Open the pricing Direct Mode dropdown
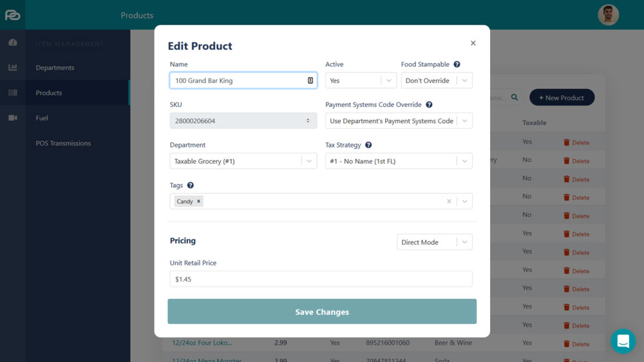Screen dimensions: 644x362 [435, 242]
